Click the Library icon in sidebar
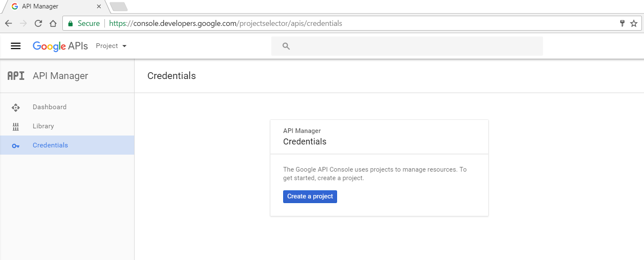Image resolution: width=644 pixels, height=260 pixels. [16, 126]
